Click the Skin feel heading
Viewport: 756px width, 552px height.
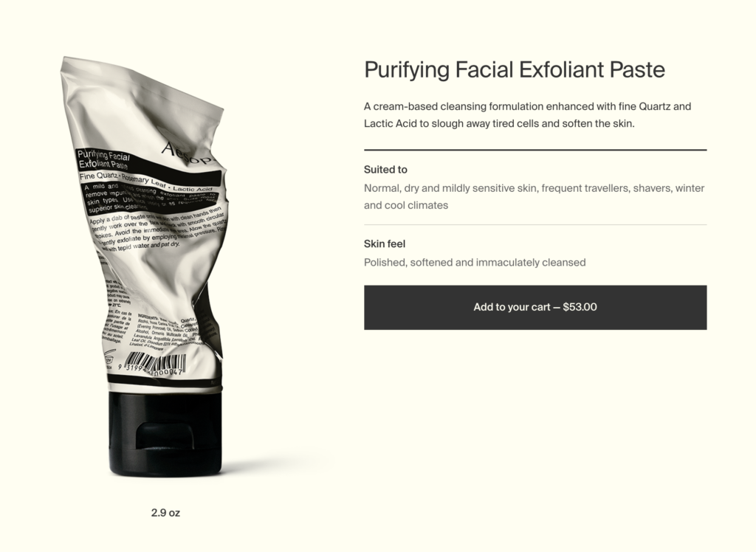point(384,244)
